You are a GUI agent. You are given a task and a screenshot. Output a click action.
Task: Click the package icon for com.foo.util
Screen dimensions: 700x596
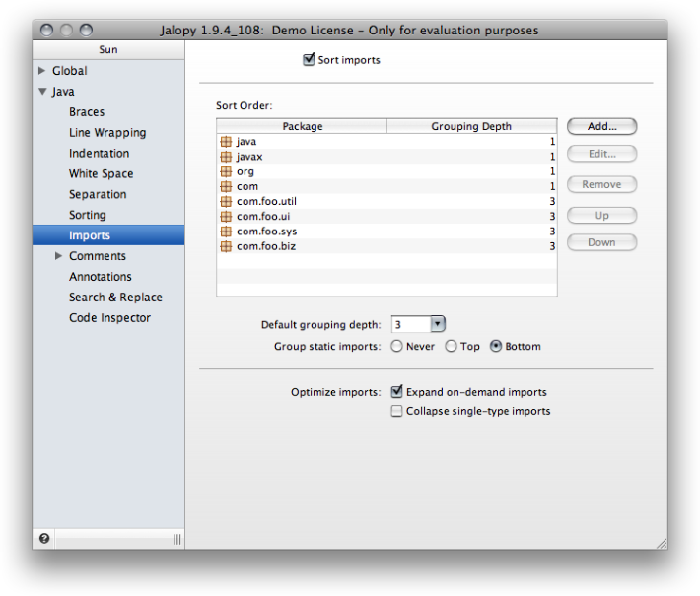[x=226, y=201]
